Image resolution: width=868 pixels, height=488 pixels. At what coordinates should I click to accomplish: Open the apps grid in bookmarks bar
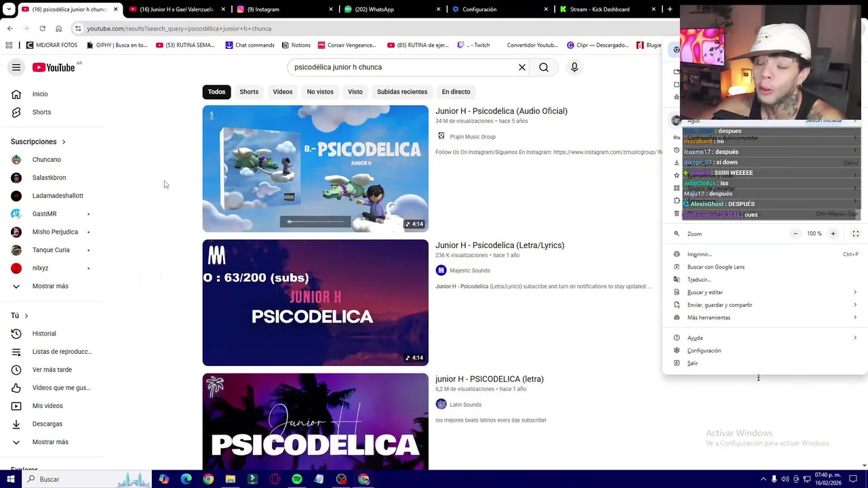pyautogui.click(x=9, y=45)
